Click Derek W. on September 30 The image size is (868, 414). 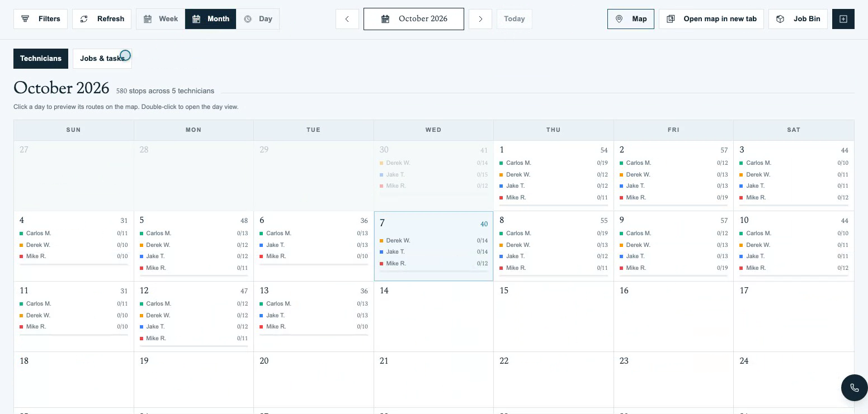pos(433,163)
